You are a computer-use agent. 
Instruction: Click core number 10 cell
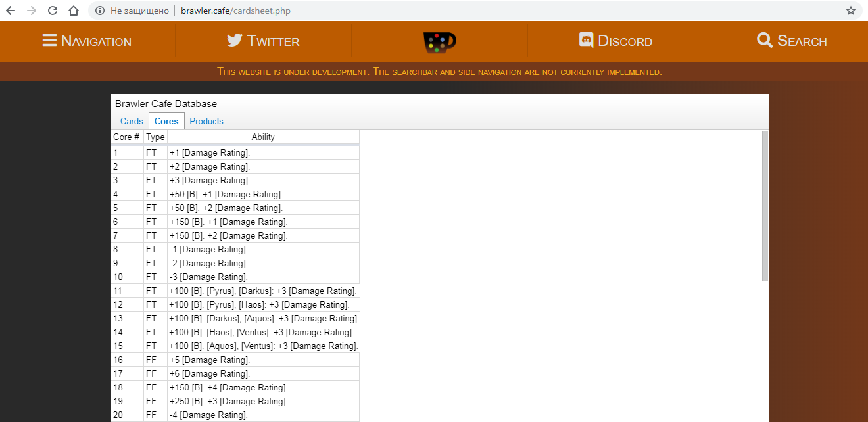127,277
